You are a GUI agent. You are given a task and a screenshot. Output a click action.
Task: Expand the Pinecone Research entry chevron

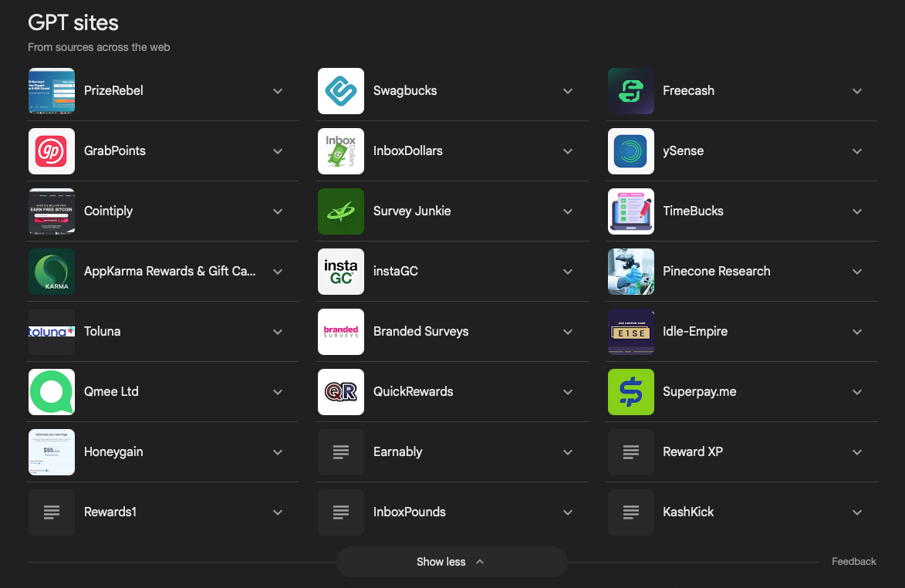coord(857,272)
